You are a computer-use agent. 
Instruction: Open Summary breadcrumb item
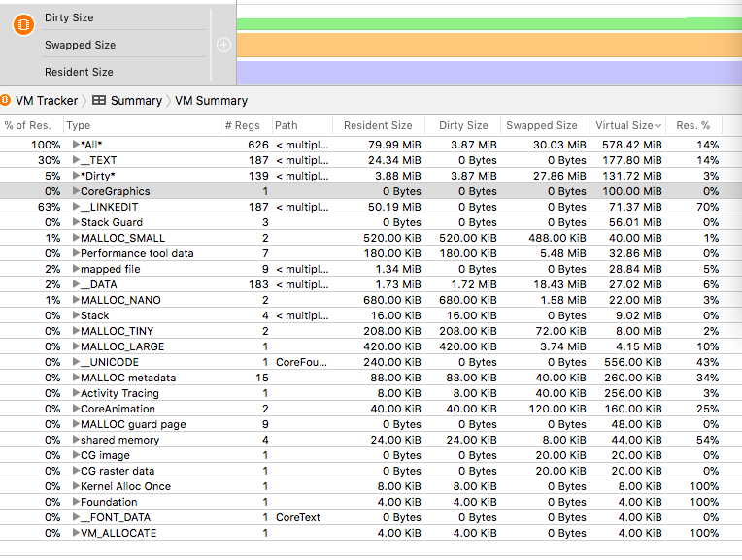pyautogui.click(x=136, y=101)
